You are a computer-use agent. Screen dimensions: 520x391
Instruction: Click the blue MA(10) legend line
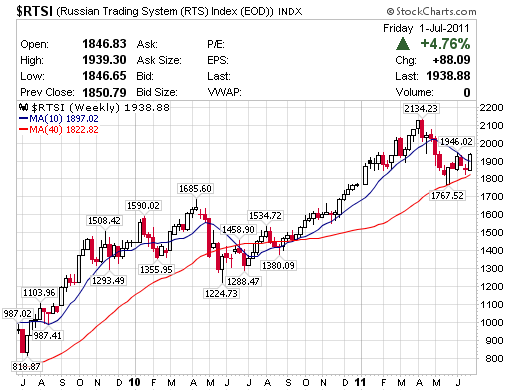point(24,118)
